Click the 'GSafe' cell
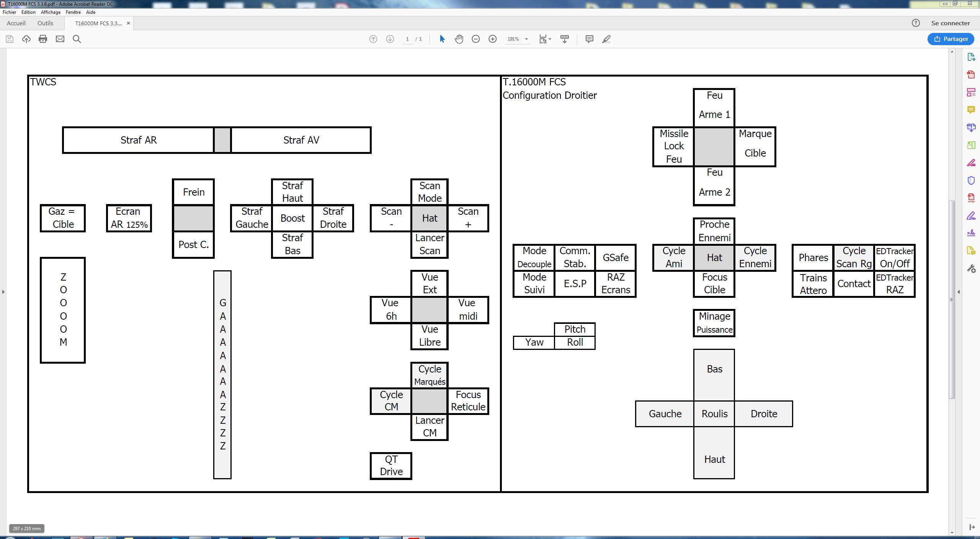980x539 pixels. click(x=616, y=258)
